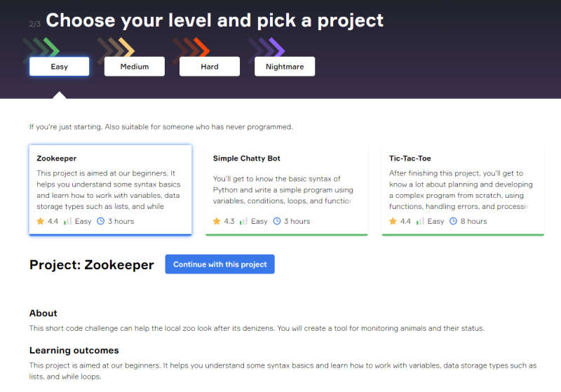Click the yellow chevrons above Medium
561x392 pixels.
click(x=116, y=47)
